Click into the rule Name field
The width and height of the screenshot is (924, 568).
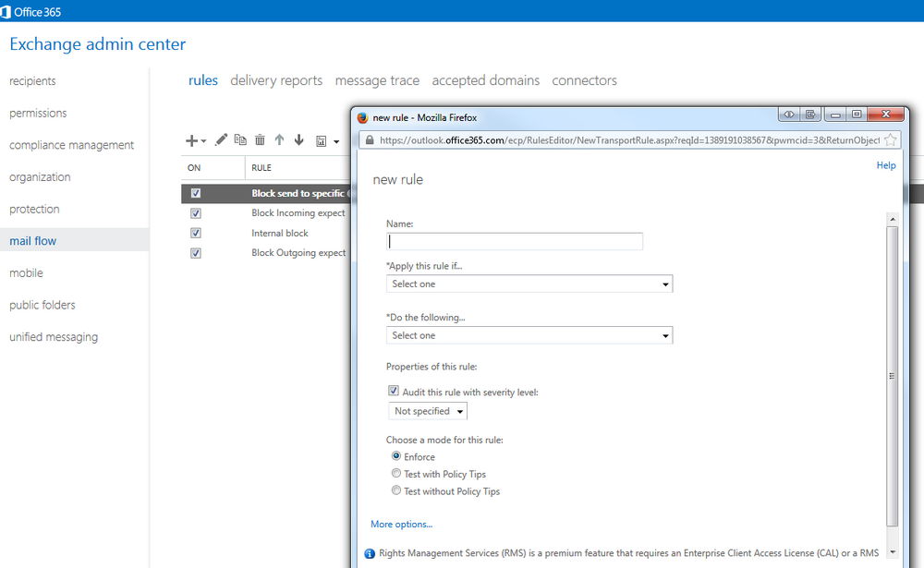[515, 241]
